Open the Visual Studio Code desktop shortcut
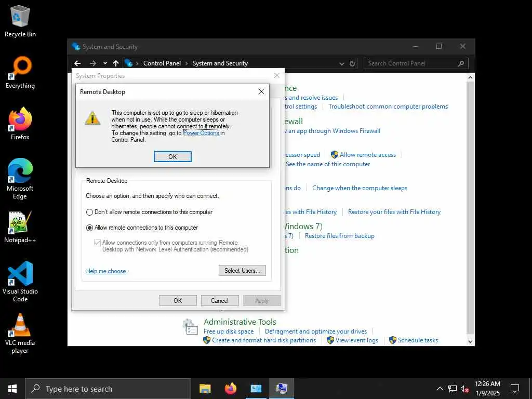 click(x=20, y=282)
